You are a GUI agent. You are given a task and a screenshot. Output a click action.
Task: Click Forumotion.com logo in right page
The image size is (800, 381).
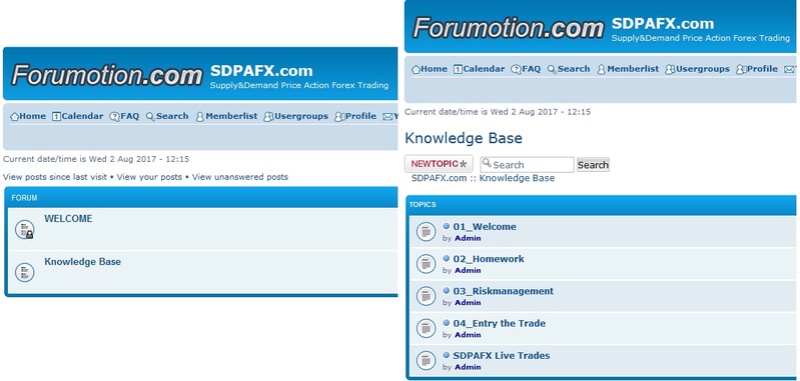(509, 28)
